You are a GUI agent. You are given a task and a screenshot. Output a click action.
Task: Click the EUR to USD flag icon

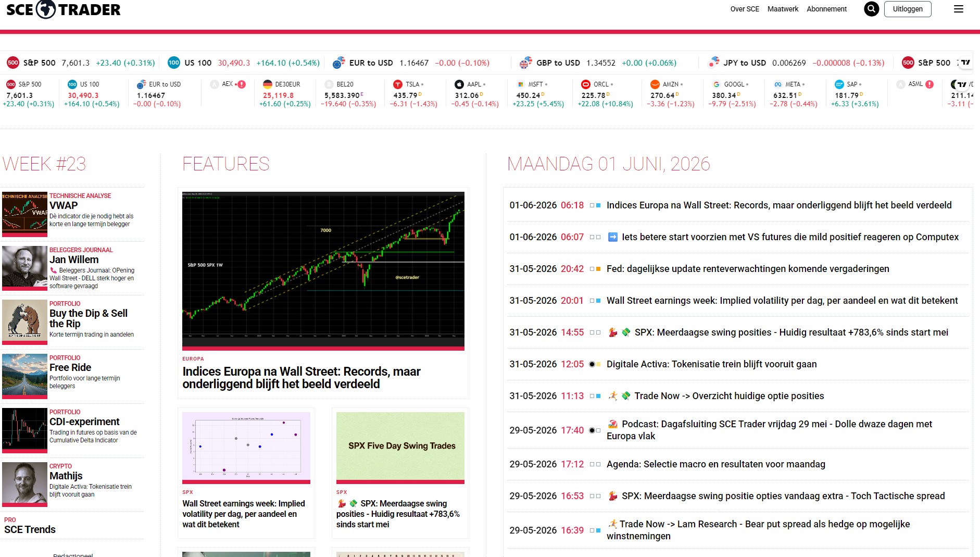pos(338,63)
